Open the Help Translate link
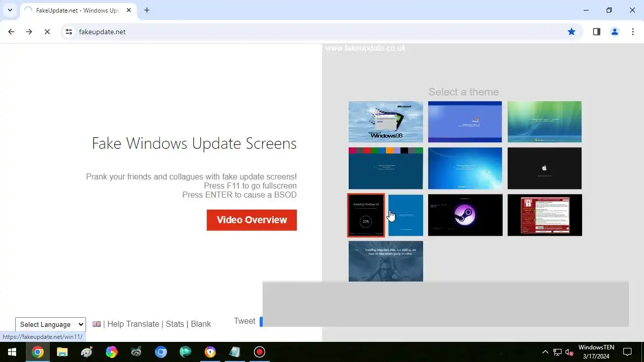644x362 pixels. pos(133,324)
